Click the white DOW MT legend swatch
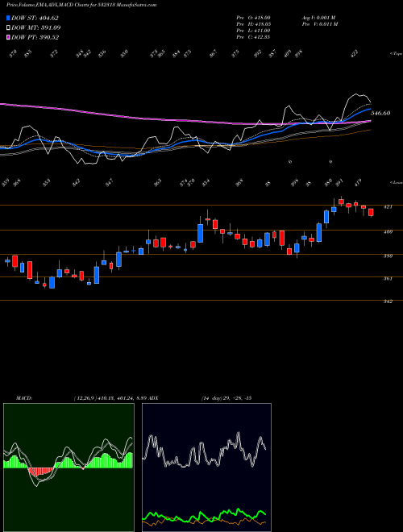The image size is (403, 532). tap(8, 27)
